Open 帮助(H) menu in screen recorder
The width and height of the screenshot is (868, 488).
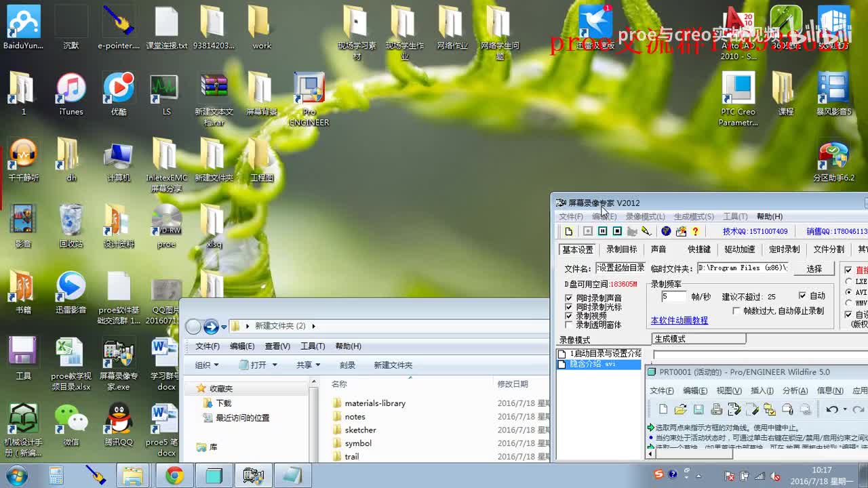(769, 216)
